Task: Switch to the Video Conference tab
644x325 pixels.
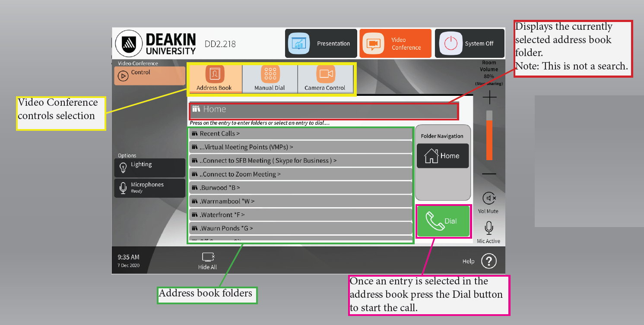Action: [x=395, y=43]
